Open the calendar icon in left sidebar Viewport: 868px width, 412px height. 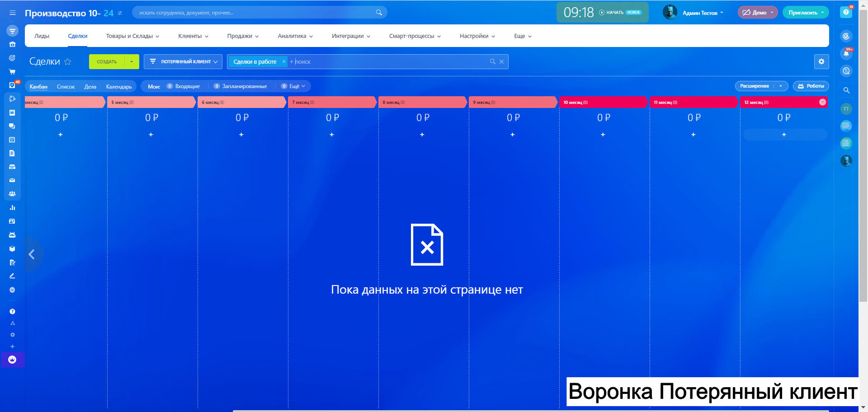[x=12, y=140]
